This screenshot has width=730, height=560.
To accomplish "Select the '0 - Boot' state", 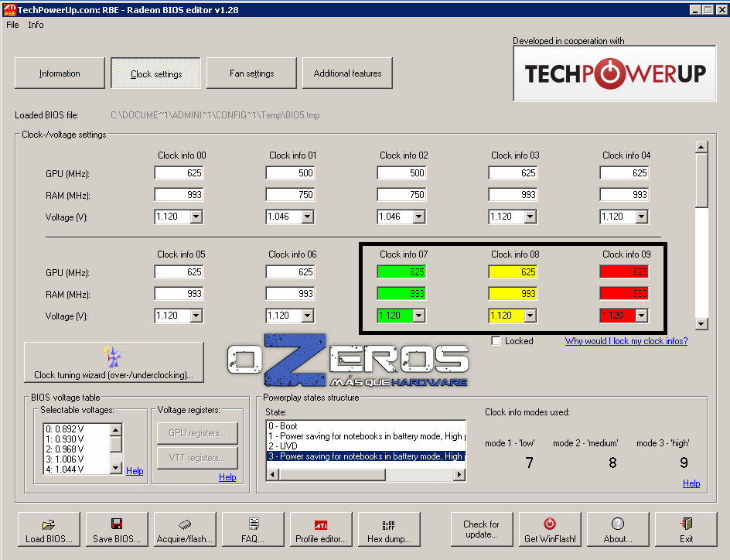I will (x=366, y=426).
